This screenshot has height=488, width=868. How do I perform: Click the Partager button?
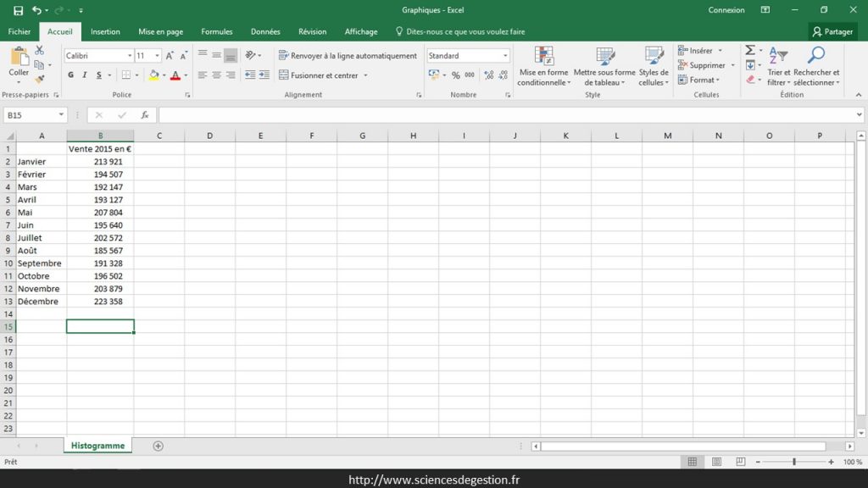[833, 30]
